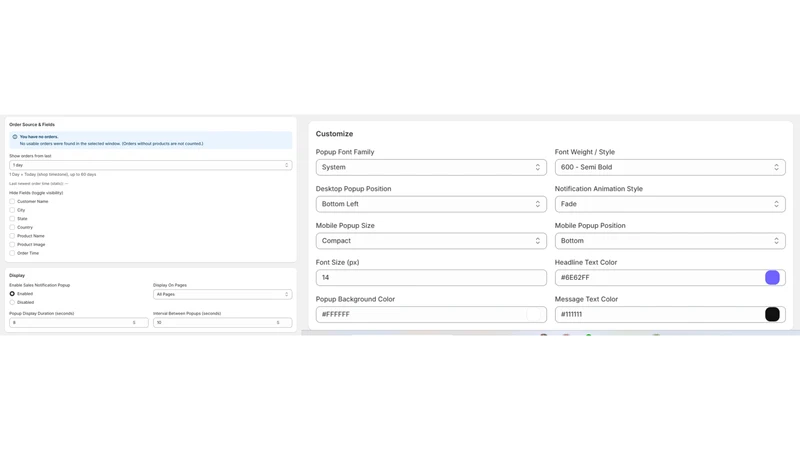Viewport: 800px width, 450px height.
Task: Tick the State hide field checkbox
Action: pos(12,219)
